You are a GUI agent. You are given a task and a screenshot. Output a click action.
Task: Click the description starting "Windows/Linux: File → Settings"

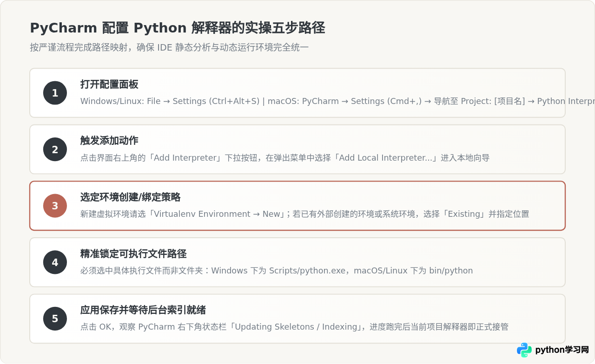click(337, 101)
